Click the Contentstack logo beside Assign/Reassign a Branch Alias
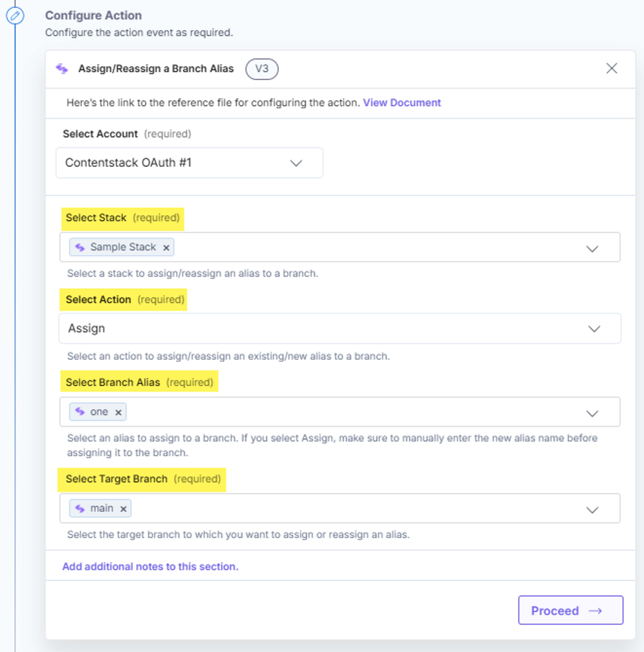644x652 pixels. [x=62, y=69]
